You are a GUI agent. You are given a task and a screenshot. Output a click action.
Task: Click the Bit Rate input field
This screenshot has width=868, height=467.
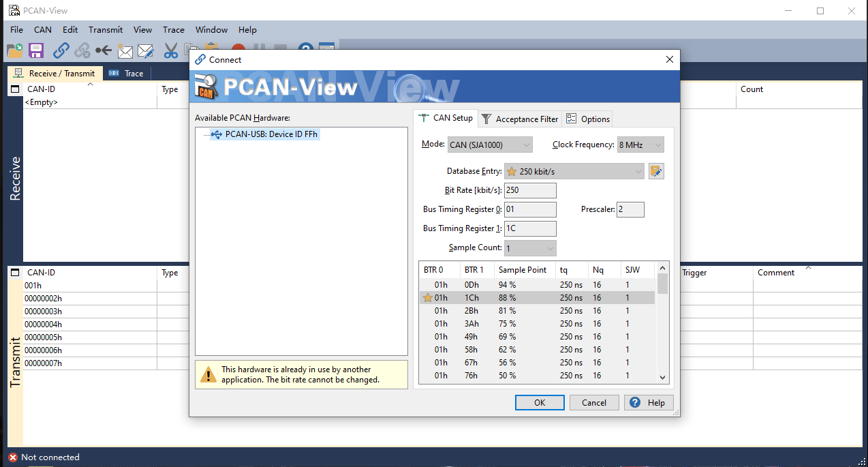coord(530,191)
